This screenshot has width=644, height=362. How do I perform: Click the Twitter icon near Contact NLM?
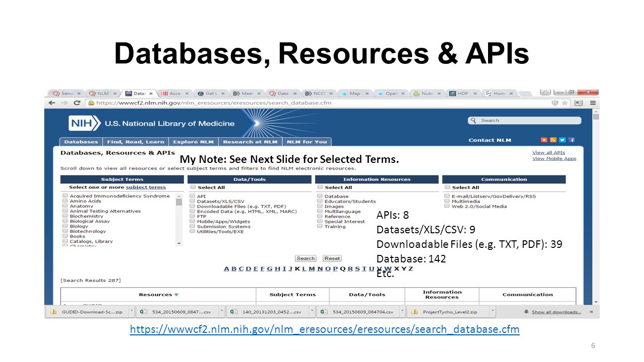pos(562,140)
